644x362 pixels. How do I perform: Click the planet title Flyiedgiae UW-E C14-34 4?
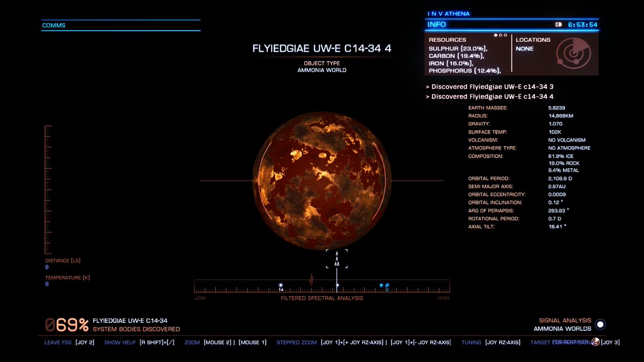(x=322, y=48)
